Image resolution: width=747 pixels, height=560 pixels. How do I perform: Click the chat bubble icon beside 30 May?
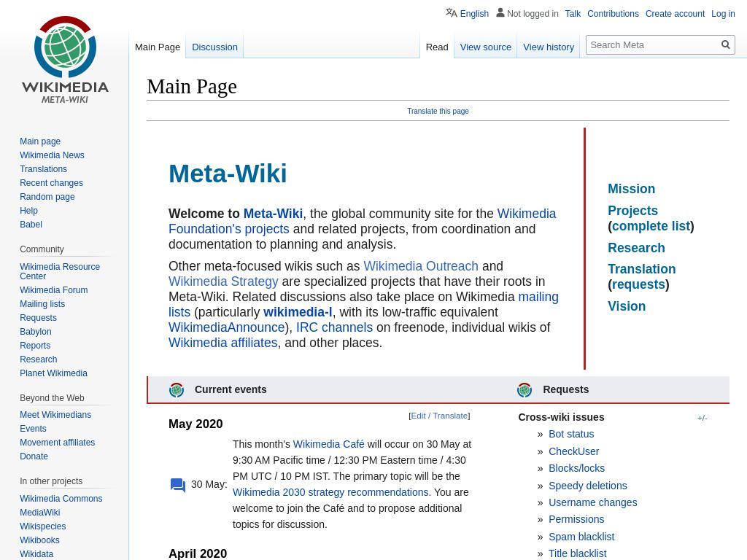tap(178, 485)
